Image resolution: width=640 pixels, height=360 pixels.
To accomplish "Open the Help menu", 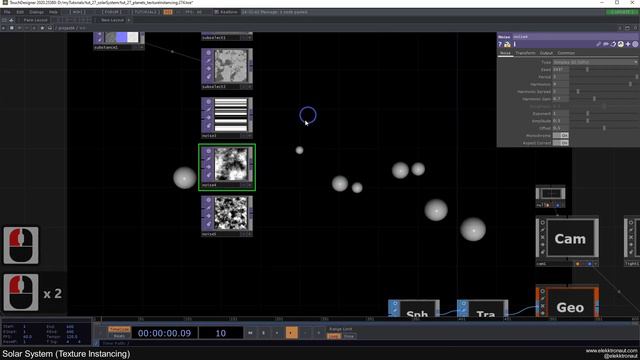I will point(53,12).
